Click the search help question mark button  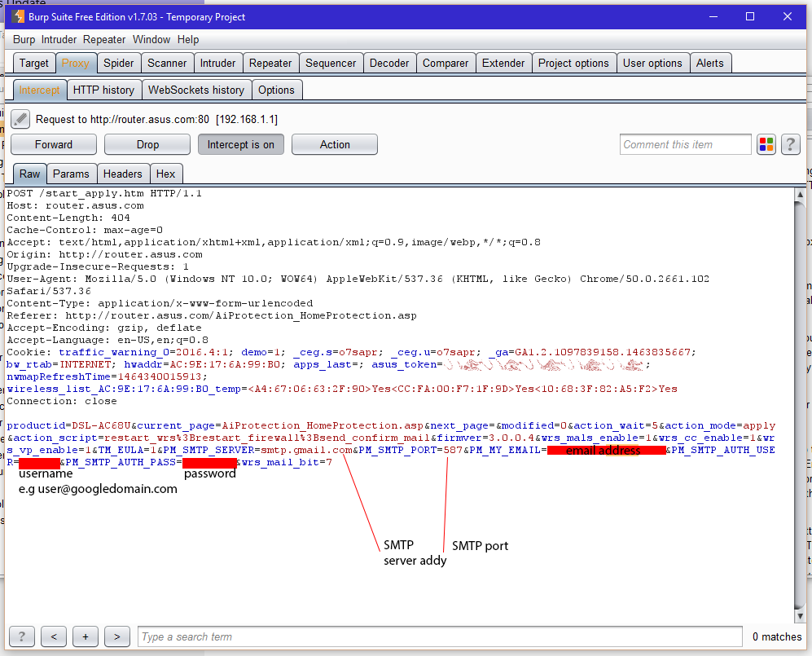pos(22,636)
